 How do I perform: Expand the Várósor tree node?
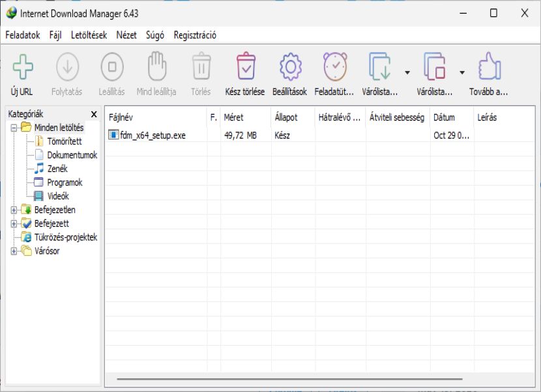pyautogui.click(x=14, y=251)
